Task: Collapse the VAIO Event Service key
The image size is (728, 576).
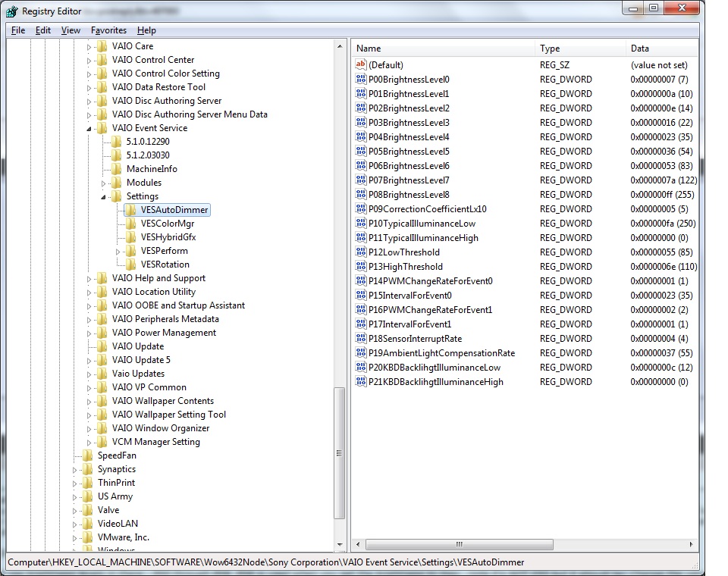Action: [89, 129]
